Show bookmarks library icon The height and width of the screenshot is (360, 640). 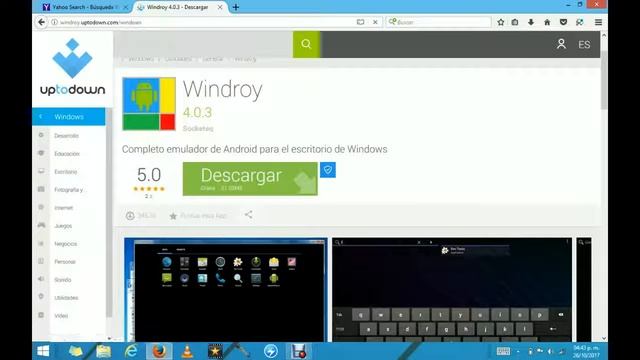[515, 22]
